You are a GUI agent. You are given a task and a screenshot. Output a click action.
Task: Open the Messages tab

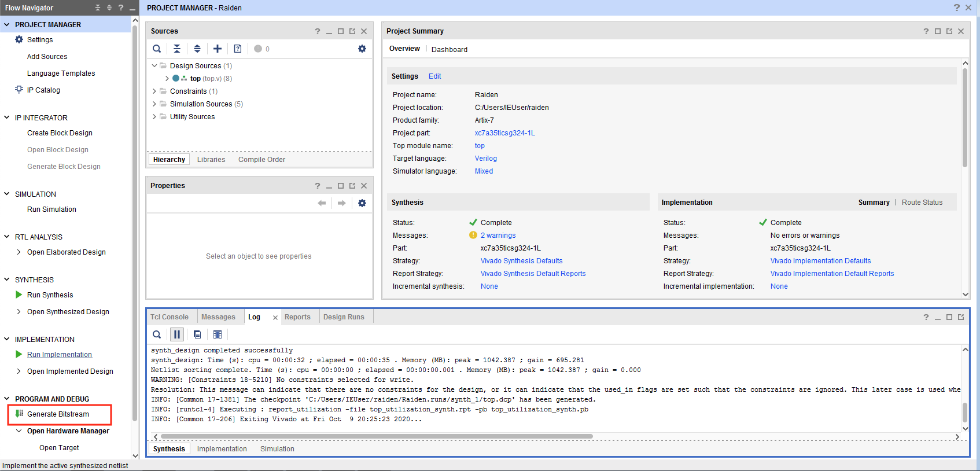pyautogui.click(x=218, y=317)
